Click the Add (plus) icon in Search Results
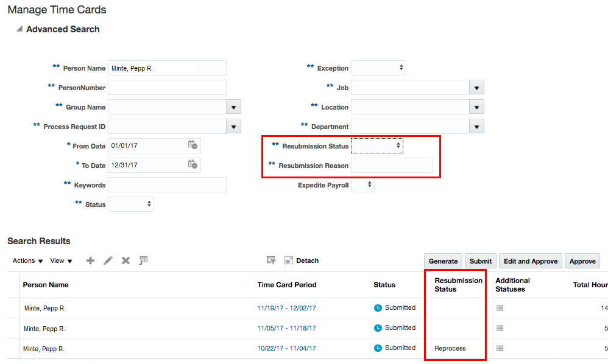The width and height of the screenshot is (608, 364). (x=91, y=261)
